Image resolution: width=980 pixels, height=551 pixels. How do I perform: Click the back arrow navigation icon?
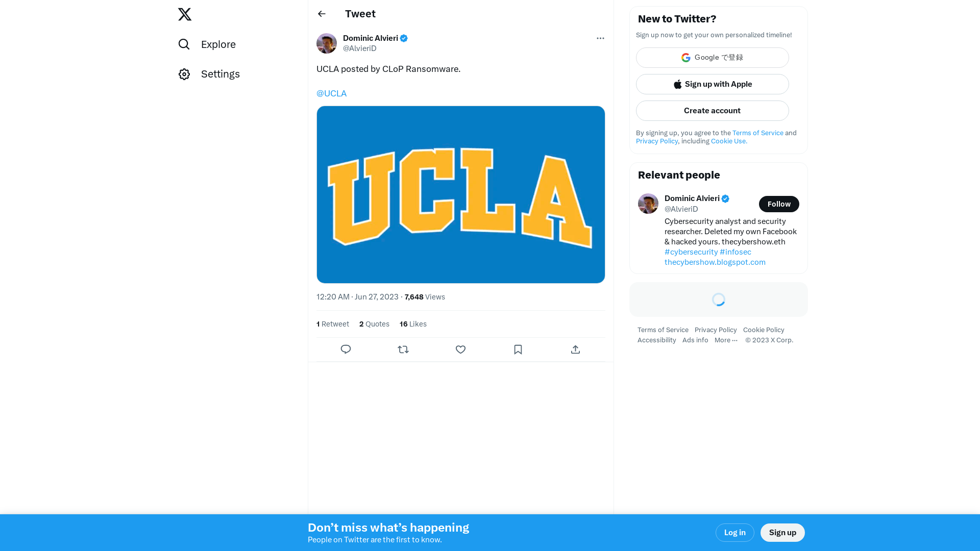pos(322,14)
